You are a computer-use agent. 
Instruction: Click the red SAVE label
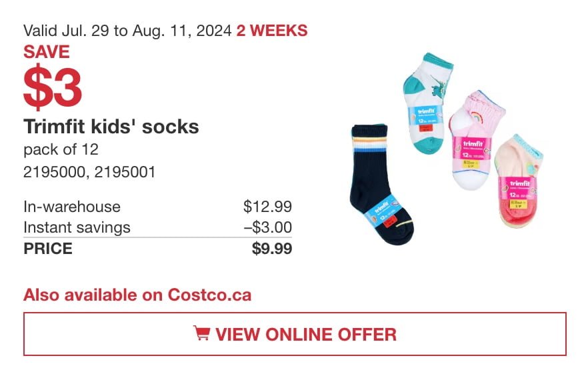(47, 52)
